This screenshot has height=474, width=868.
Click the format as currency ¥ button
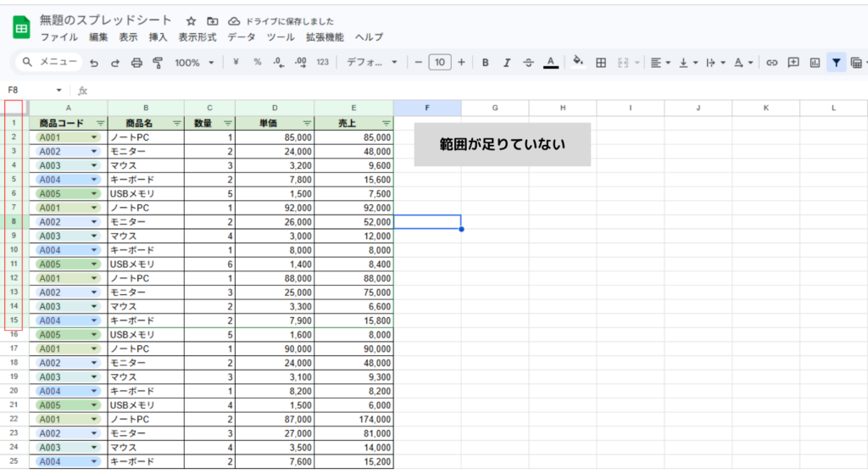pos(236,63)
